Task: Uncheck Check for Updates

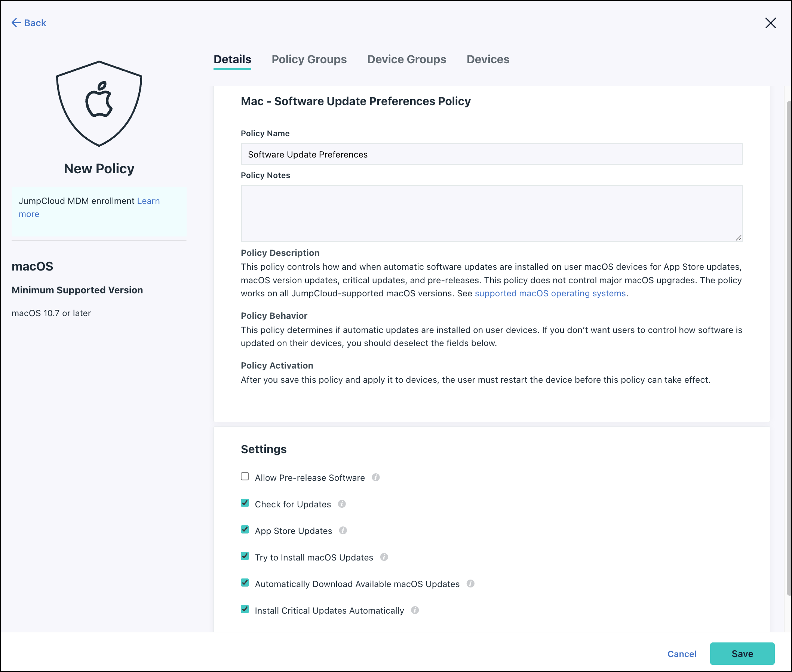Action: [x=245, y=503]
